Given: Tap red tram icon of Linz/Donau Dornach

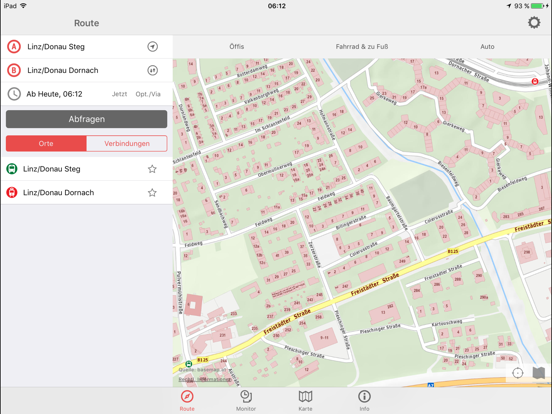Looking at the screenshot, I should [x=12, y=193].
